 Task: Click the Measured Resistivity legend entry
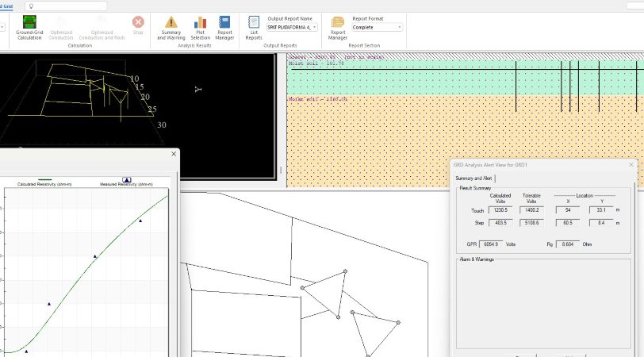127,182
